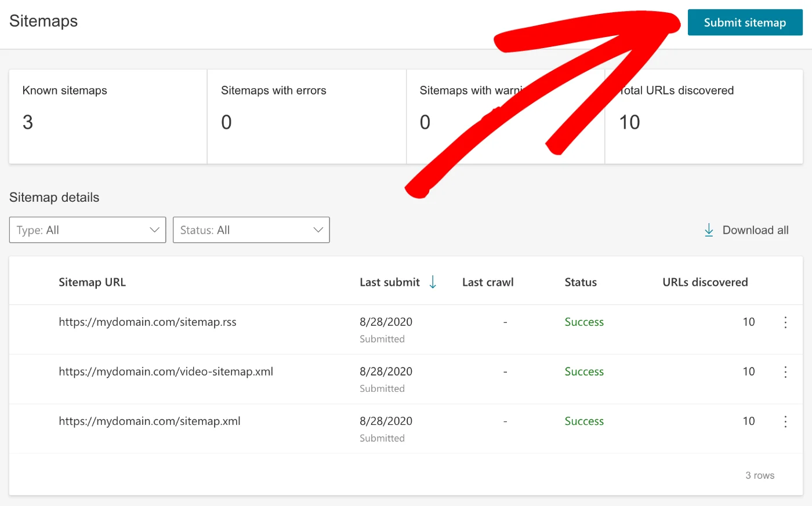The height and width of the screenshot is (506, 812).
Task: Expand the Type filter chevron
Action: [154, 230]
